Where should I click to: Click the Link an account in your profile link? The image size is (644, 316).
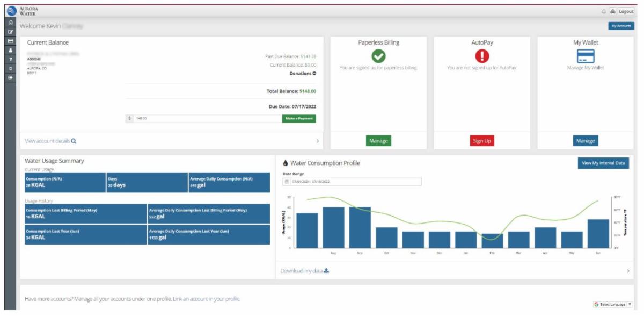(207, 299)
